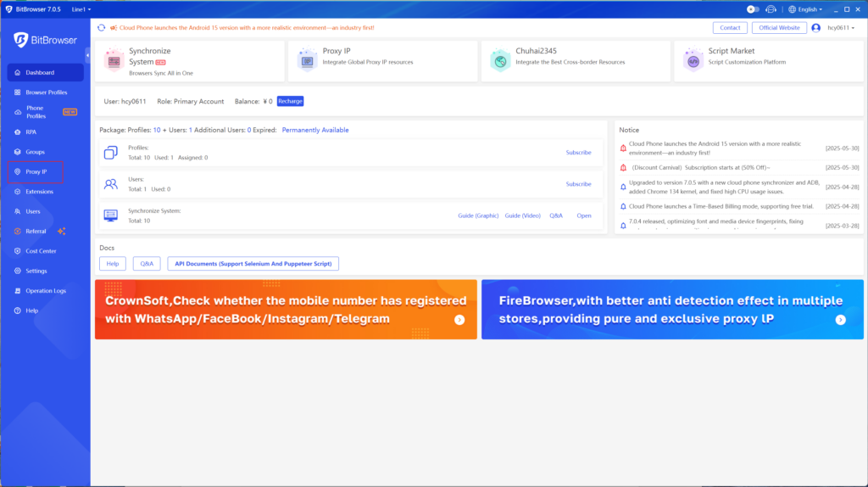Click the Groups layers icon
The width and height of the screenshot is (868, 487).
coord(17,152)
